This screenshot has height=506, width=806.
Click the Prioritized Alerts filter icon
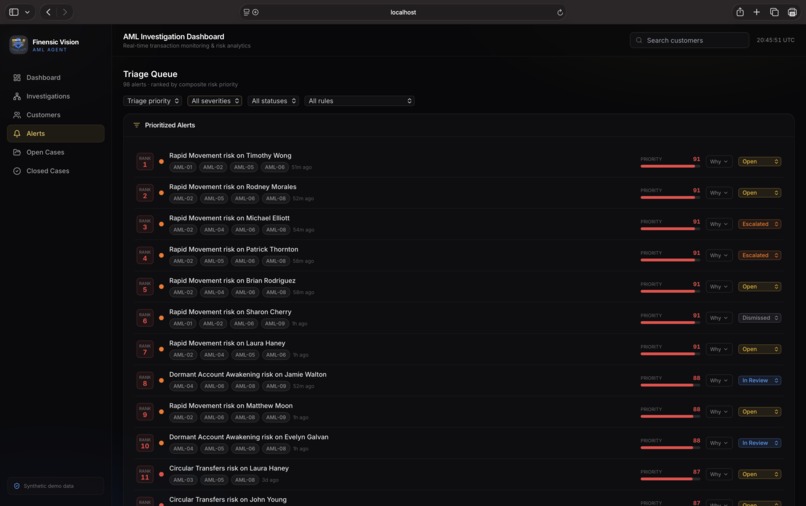(x=136, y=125)
